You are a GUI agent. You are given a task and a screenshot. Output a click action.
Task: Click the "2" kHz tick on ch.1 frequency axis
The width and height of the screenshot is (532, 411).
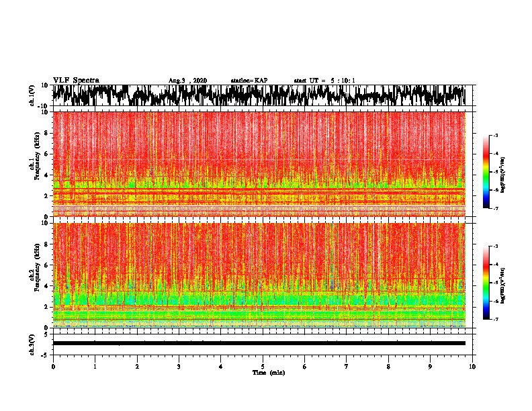(x=46, y=196)
